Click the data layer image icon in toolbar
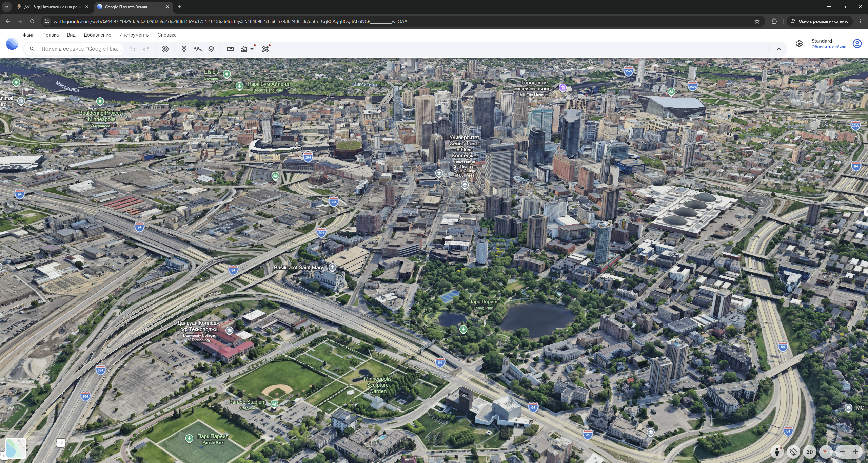This screenshot has width=868, height=463. tap(244, 49)
